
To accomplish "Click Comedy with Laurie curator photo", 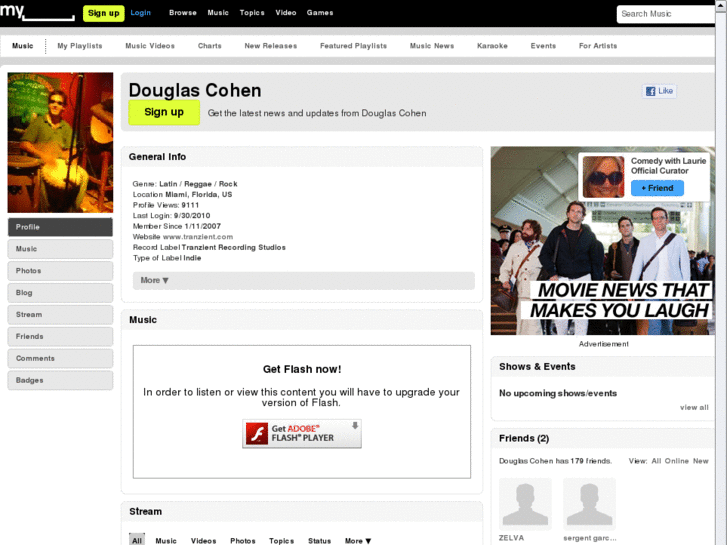I will pyautogui.click(x=603, y=177).
